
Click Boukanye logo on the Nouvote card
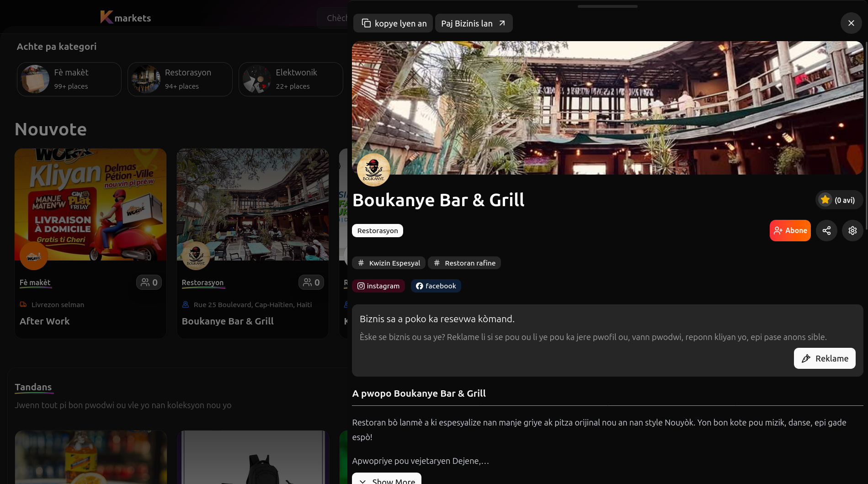[x=196, y=256]
